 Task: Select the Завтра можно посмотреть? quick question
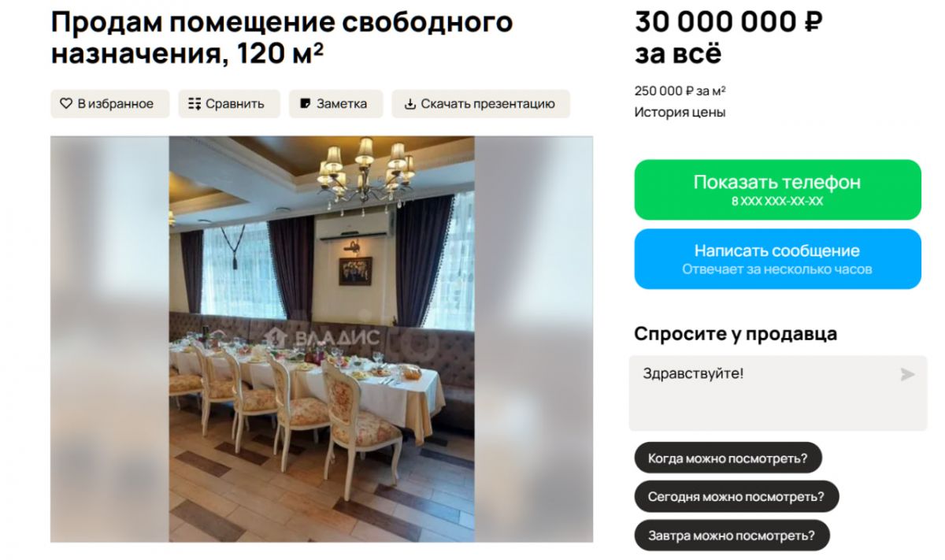coord(732,536)
